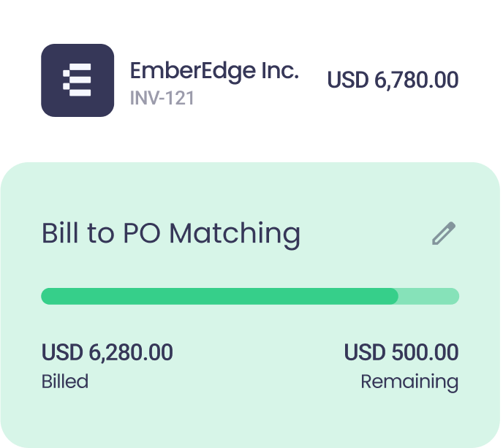Click the USD 6,780.00 invoice total
This screenshot has height=448, width=503.
393,80
